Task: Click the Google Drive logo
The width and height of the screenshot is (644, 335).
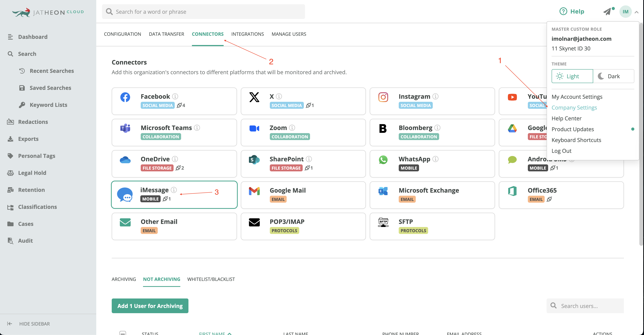Action: (x=512, y=128)
